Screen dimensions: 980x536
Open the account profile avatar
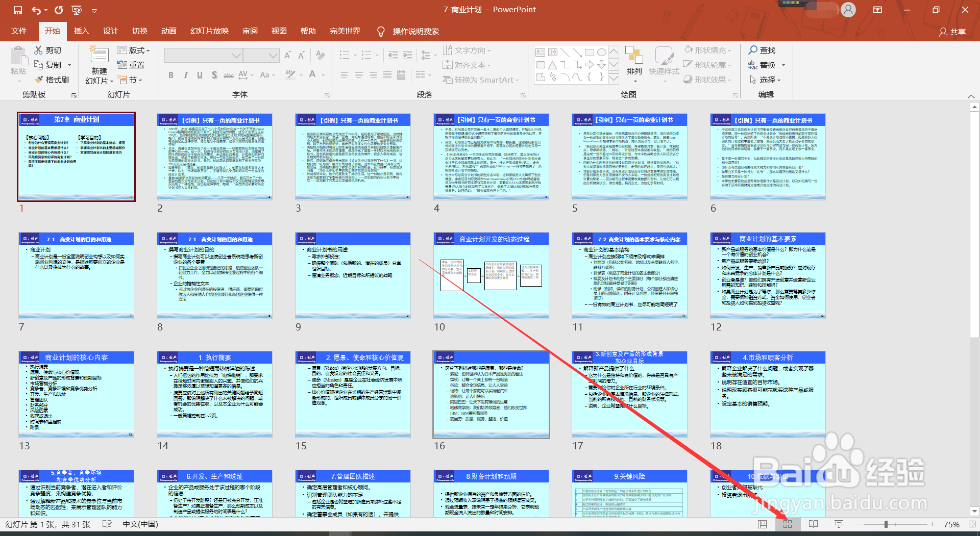(848, 10)
